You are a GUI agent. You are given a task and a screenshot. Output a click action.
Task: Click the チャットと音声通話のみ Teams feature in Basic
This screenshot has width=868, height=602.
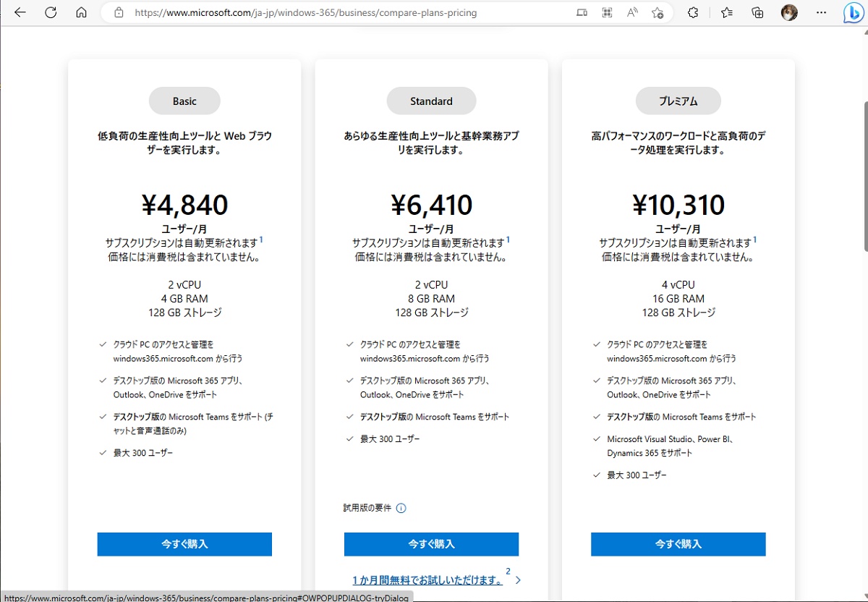192,424
